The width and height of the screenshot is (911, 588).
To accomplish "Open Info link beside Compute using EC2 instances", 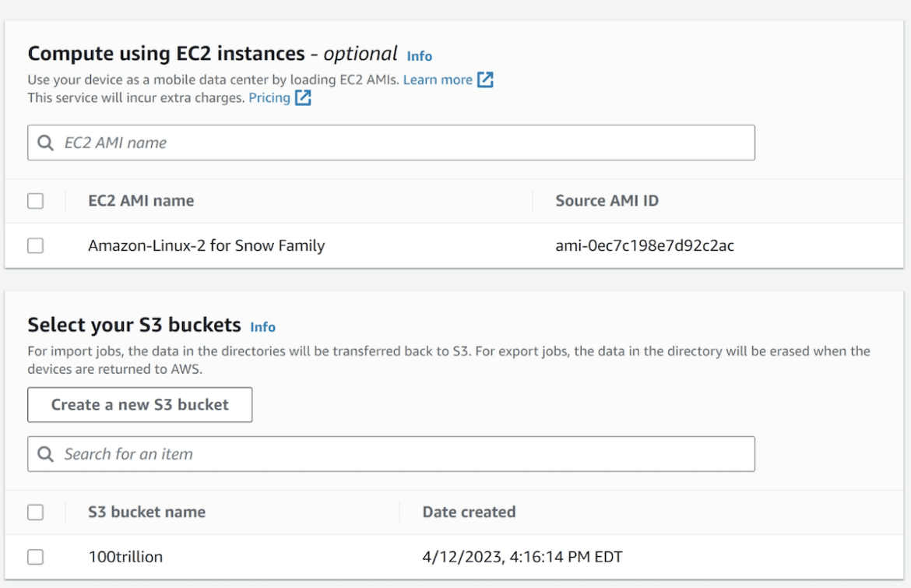I will coord(420,56).
